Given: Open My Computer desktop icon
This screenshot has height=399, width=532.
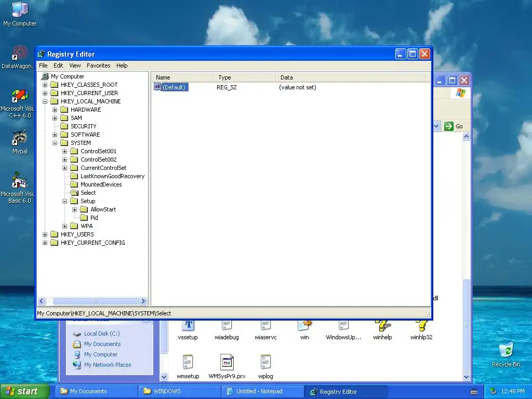Looking at the screenshot, I should [20, 14].
